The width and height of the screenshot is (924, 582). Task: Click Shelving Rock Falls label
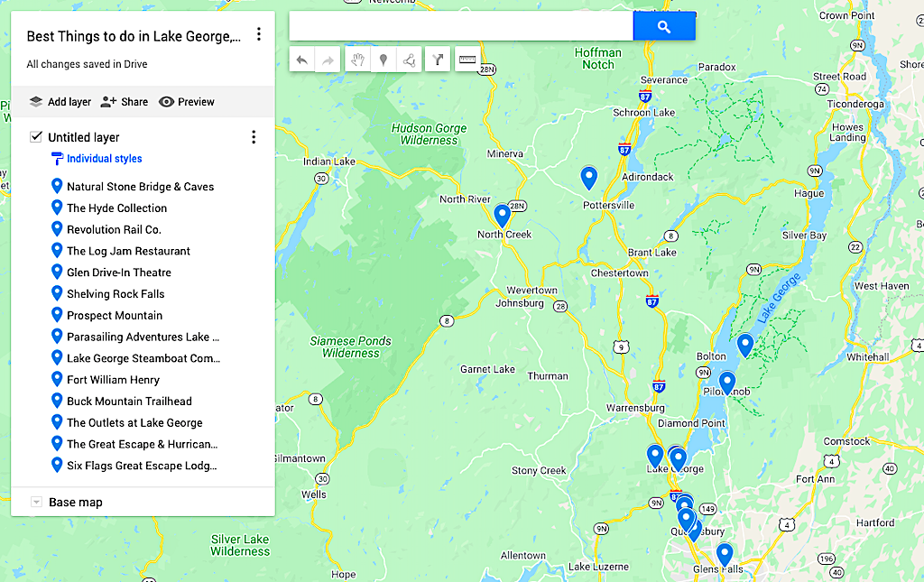click(x=115, y=294)
